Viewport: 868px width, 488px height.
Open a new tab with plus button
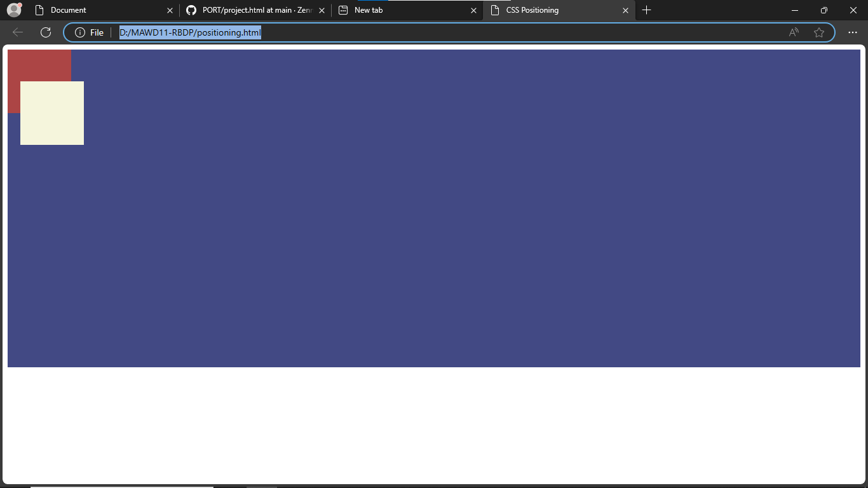click(x=646, y=10)
